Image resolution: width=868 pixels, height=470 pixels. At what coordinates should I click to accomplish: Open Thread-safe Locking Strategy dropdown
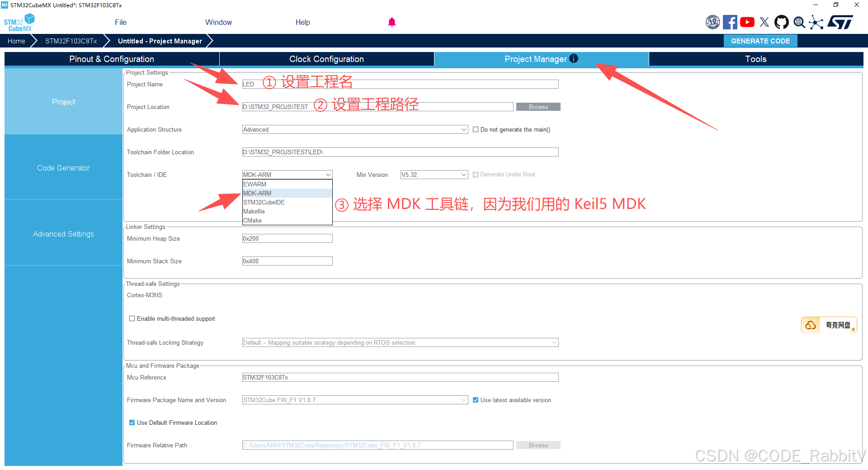point(400,342)
